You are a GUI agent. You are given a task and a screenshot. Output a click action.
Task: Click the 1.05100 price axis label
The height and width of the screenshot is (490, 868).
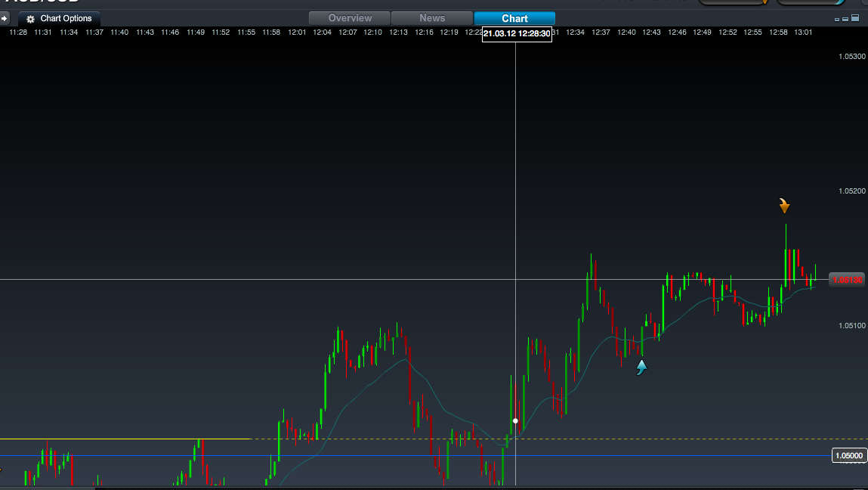tap(852, 326)
